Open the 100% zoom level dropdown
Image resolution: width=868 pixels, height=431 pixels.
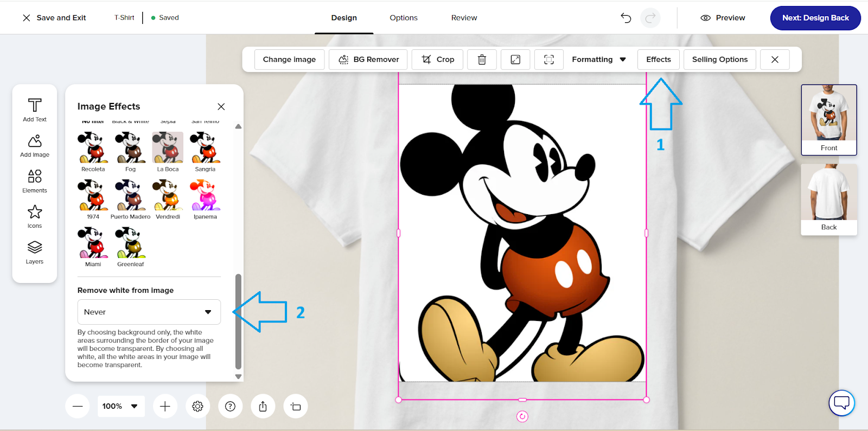click(120, 406)
